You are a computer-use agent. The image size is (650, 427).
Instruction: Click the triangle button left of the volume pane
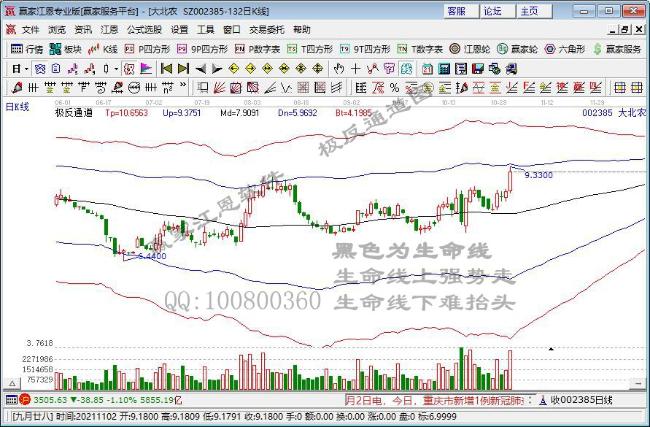[12, 384]
